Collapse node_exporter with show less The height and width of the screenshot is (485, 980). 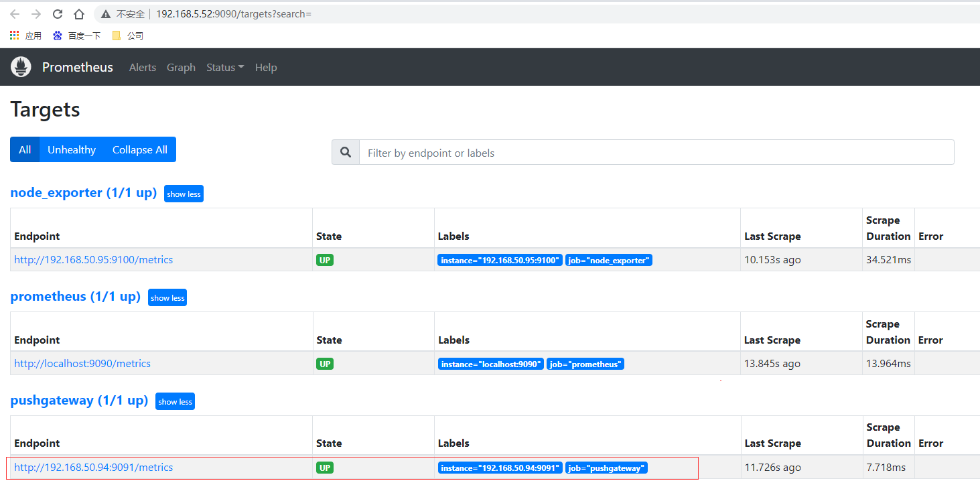click(x=184, y=194)
